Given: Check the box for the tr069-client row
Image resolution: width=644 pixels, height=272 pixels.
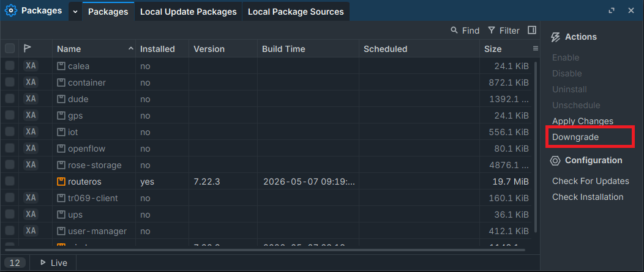Looking at the screenshot, I should coord(10,198).
